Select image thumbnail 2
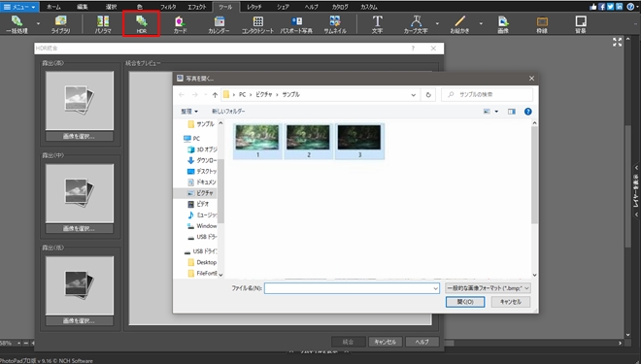This screenshot has height=364, width=641. coord(309,142)
